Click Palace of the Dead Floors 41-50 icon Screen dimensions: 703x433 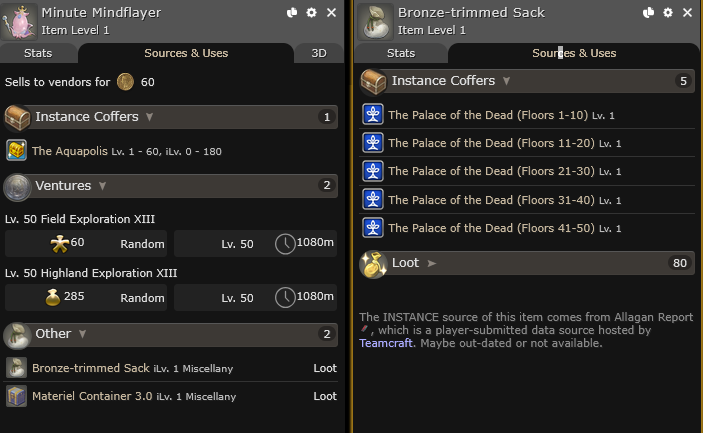tap(372, 228)
